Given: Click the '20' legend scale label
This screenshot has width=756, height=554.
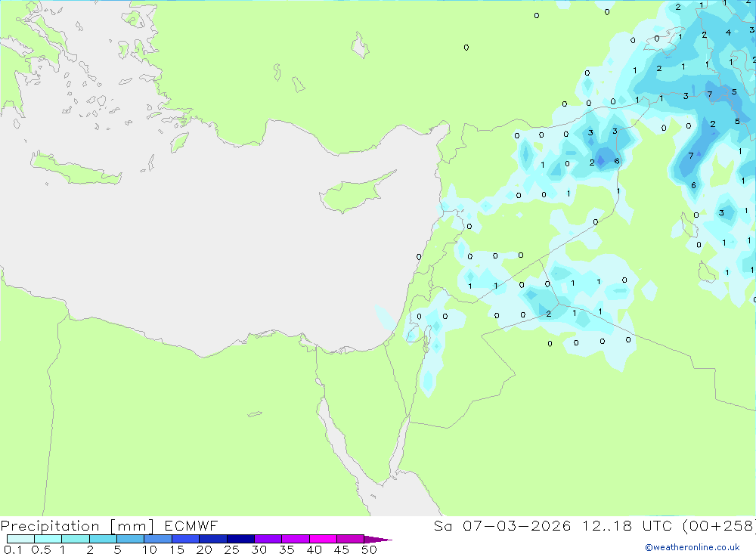Looking at the screenshot, I should click(204, 549).
